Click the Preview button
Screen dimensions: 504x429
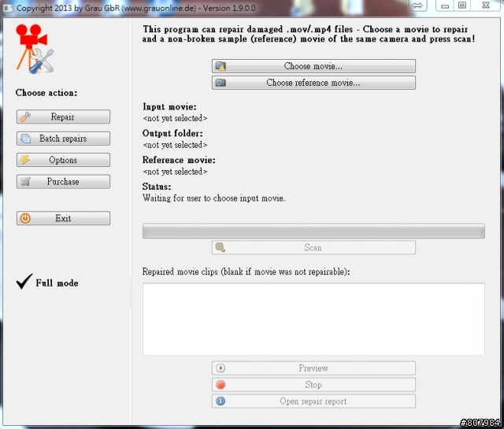click(x=313, y=368)
